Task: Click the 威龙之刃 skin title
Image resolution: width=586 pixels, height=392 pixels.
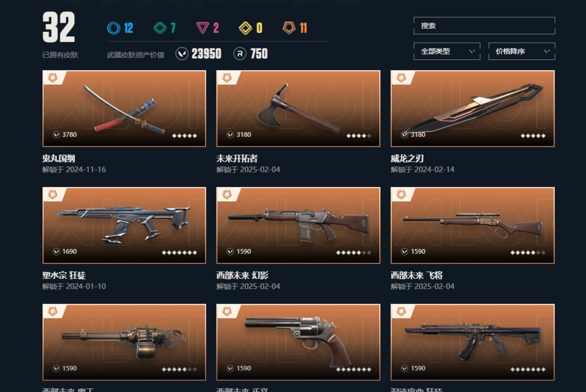Action: pyautogui.click(x=407, y=159)
